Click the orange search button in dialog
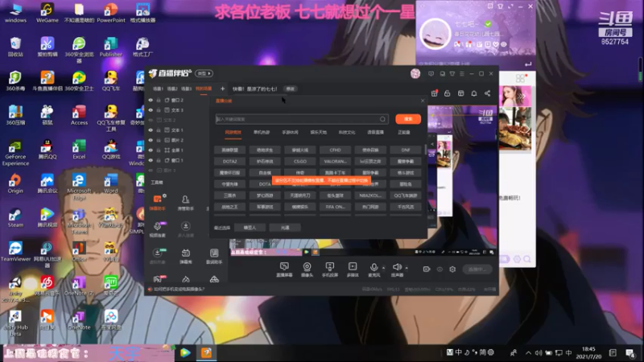The image size is (644, 362). coord(408,119)
